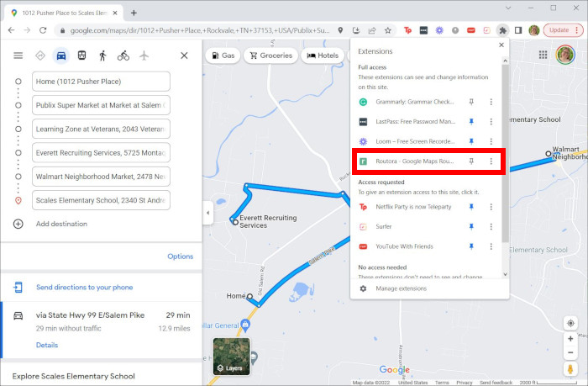Click the Extensions puzzle icon
Screen dimensions: 588x386
point(502,30)
